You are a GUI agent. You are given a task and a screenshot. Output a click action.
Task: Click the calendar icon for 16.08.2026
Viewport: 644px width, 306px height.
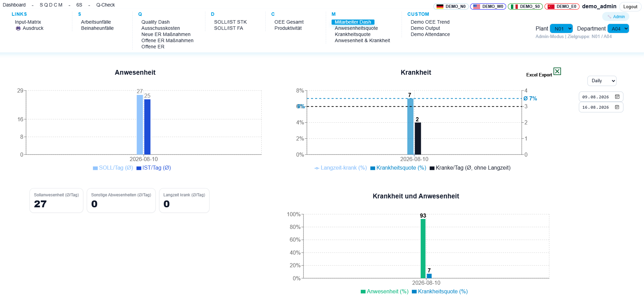[x=617, y=107]
